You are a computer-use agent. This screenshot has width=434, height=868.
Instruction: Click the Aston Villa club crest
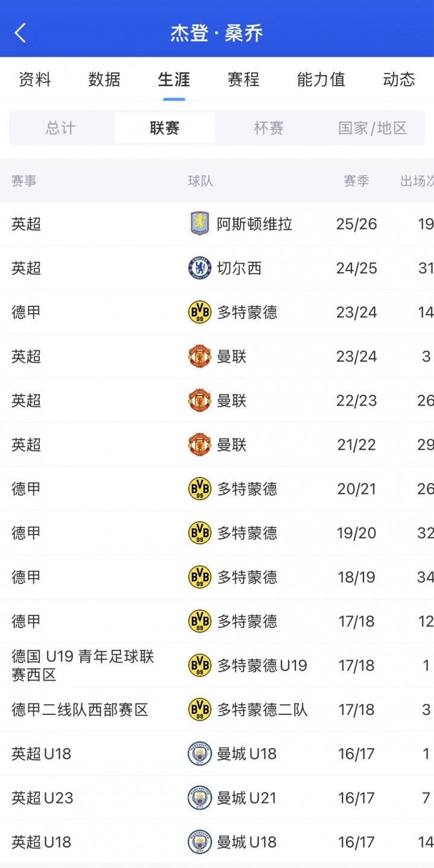tap(200, 224)
